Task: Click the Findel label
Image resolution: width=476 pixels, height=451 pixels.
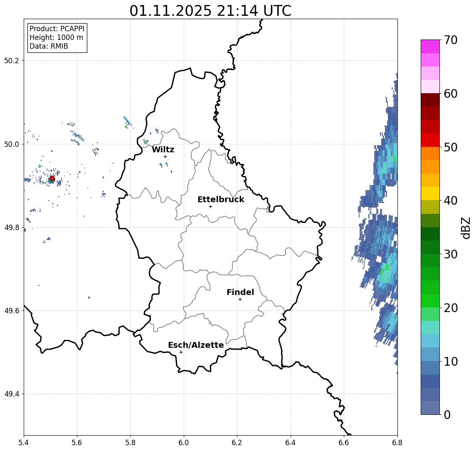Action: (x=240, y=292)
